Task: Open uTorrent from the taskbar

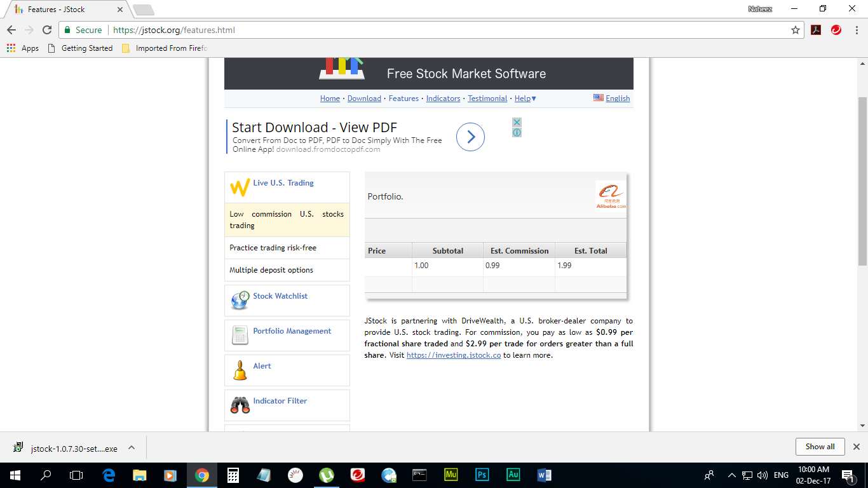Action: click(x=327, y=475)
